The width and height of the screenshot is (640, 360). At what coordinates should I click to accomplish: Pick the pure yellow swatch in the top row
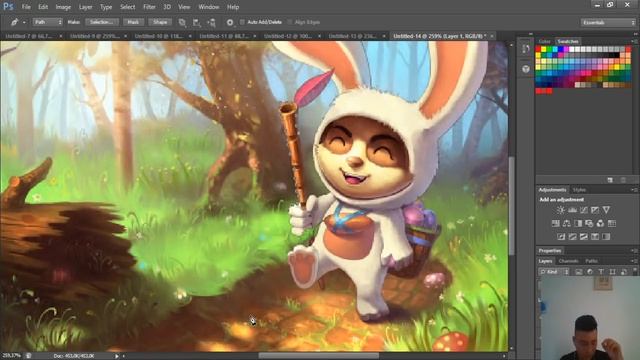(x=544, y=49)
